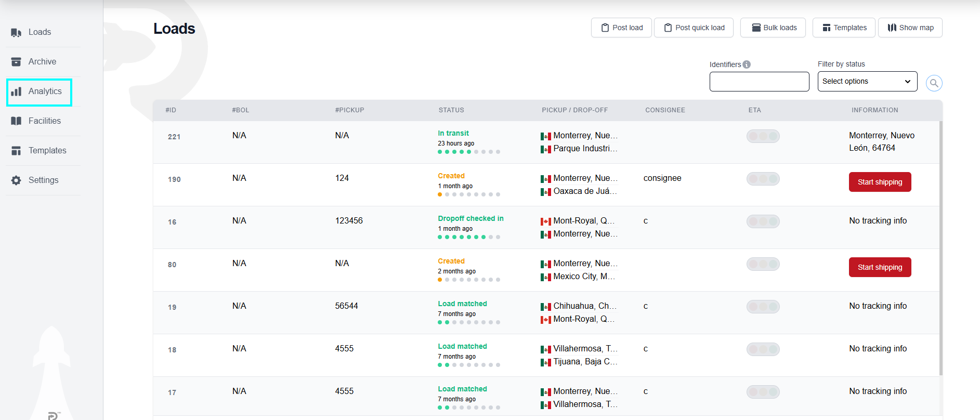Click the Facilities book icon
980x420 pixels.
click(x=16, y=121)
